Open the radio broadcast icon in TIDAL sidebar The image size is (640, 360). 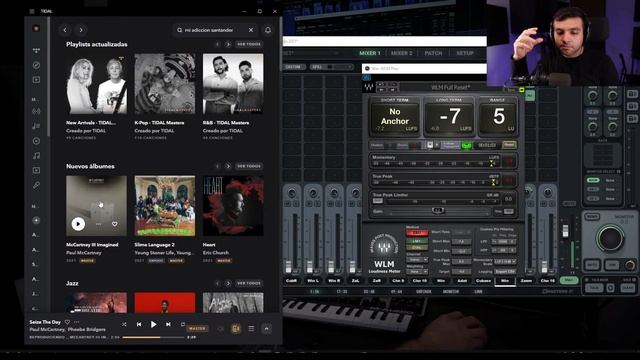coord(36,111)
